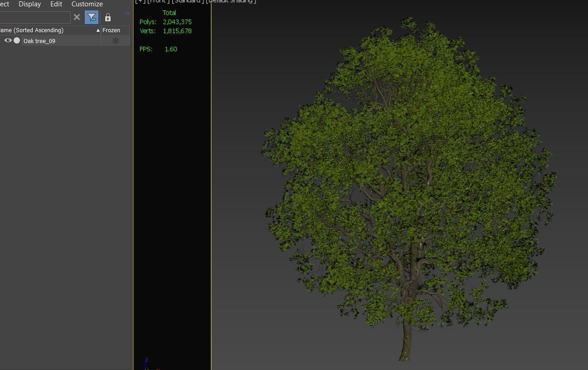The height and width of the screenshot is (370, 588).
Task: Open the Display menu
Action: tap(29, 4)
